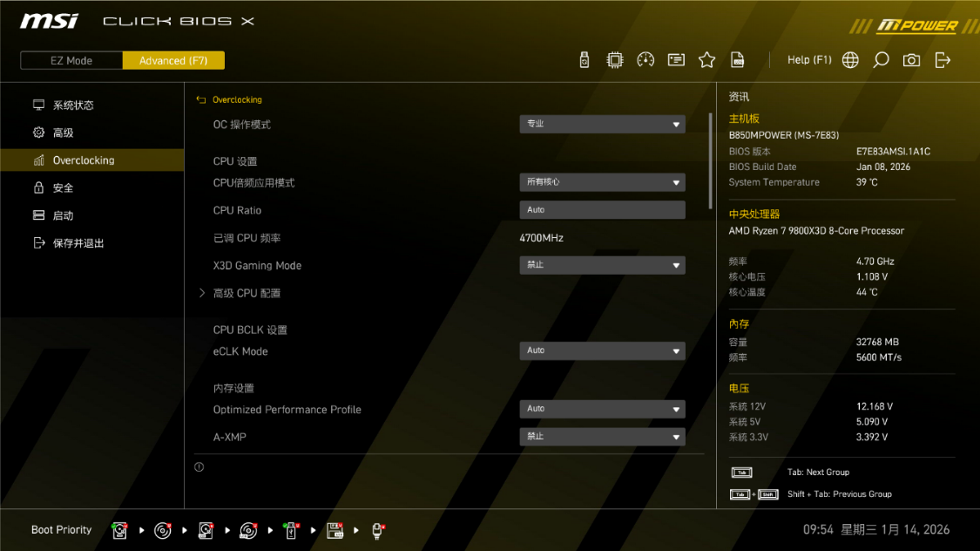Open the M-Flash USB drive tool

pos(585,60)
